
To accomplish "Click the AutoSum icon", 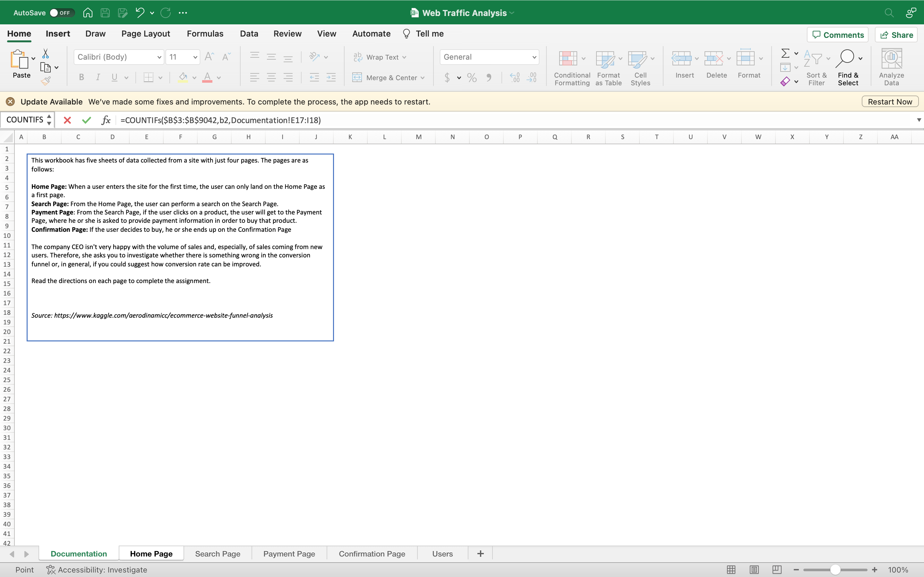I will (786, 53).
